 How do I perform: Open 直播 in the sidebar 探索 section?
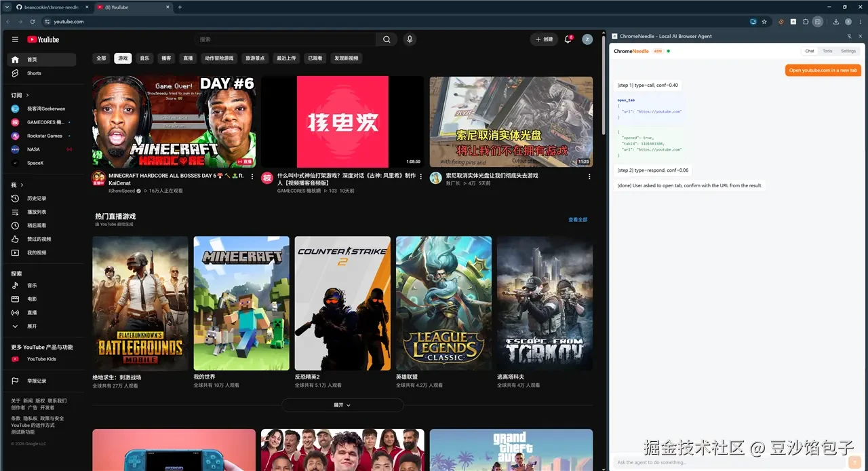pos(42,313)
